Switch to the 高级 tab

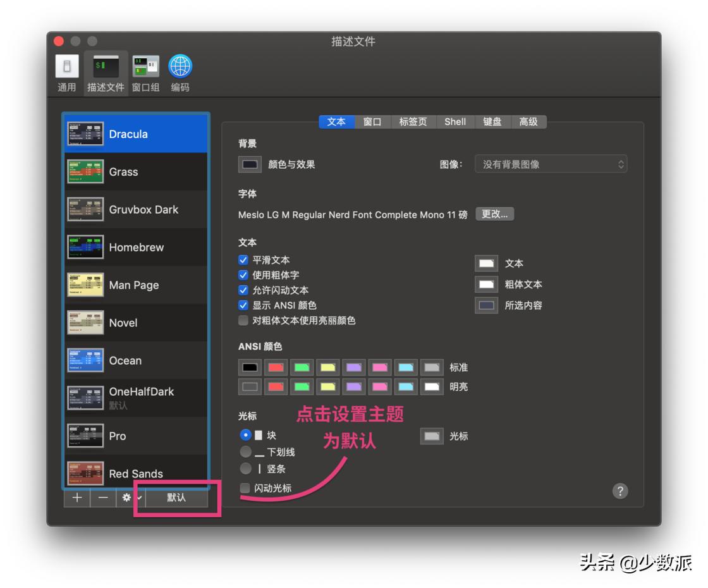[x=528, y=122]
